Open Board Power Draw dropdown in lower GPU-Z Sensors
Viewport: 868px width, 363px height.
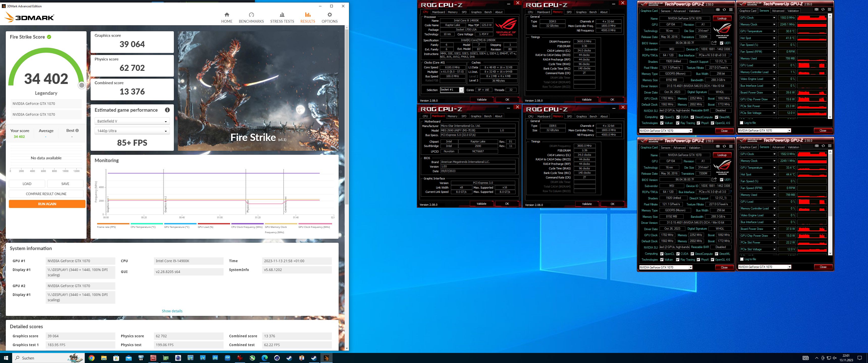point(774,229)
